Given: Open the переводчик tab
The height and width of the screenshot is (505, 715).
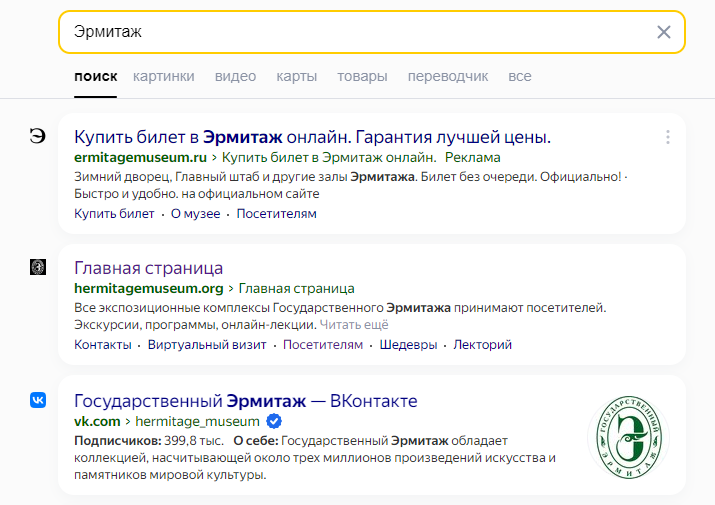Looking at the screenshot, I should [x=448, y=76].
